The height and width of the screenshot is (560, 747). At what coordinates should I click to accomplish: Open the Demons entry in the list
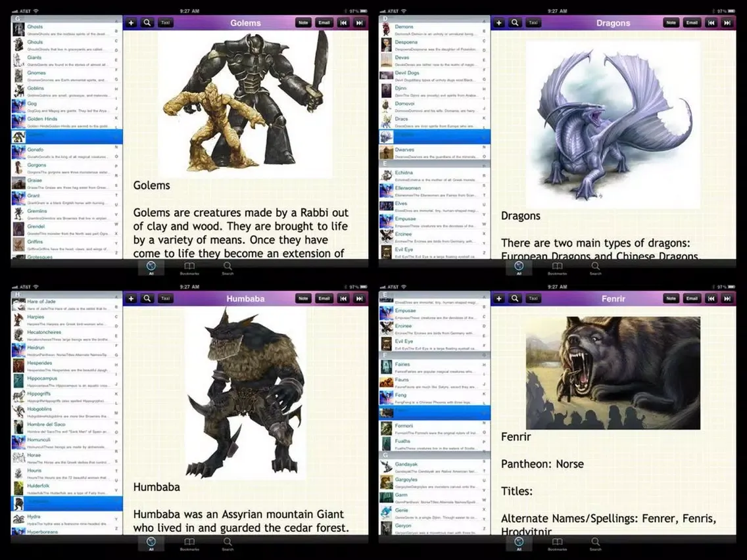tap(431, 30)
